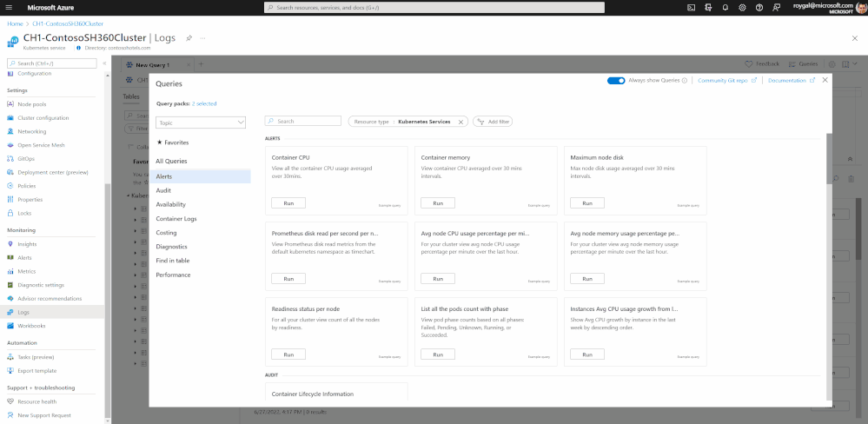Open more options ellipsis beside pin
The image size is (868, 424).
point(202,38)
